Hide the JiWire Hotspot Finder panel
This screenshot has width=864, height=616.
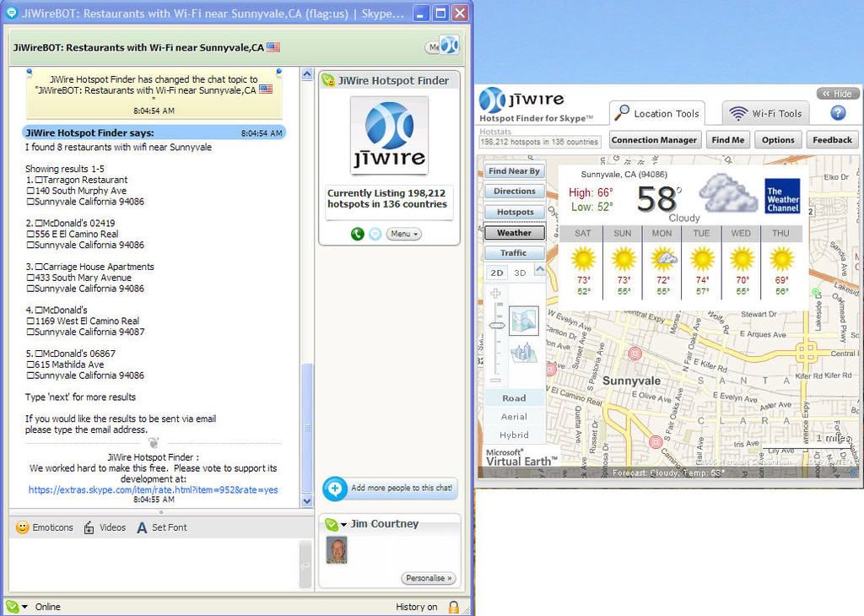(837, 94)
